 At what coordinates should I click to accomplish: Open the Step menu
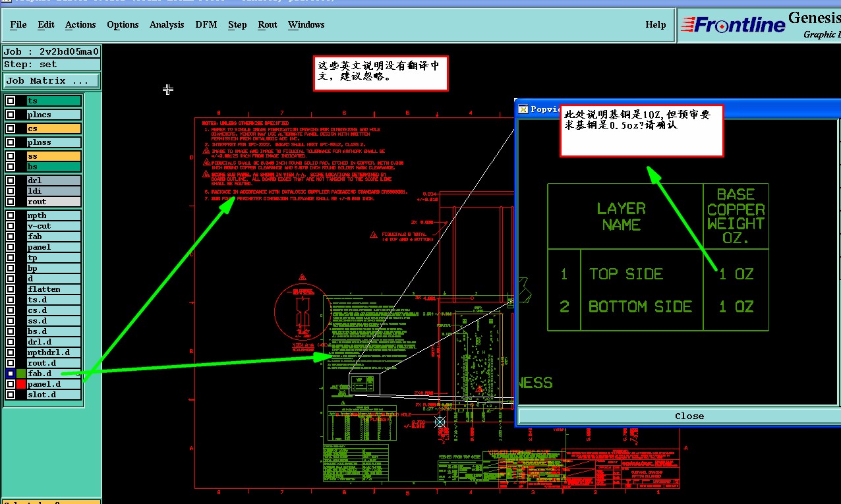tap(237, 24)
